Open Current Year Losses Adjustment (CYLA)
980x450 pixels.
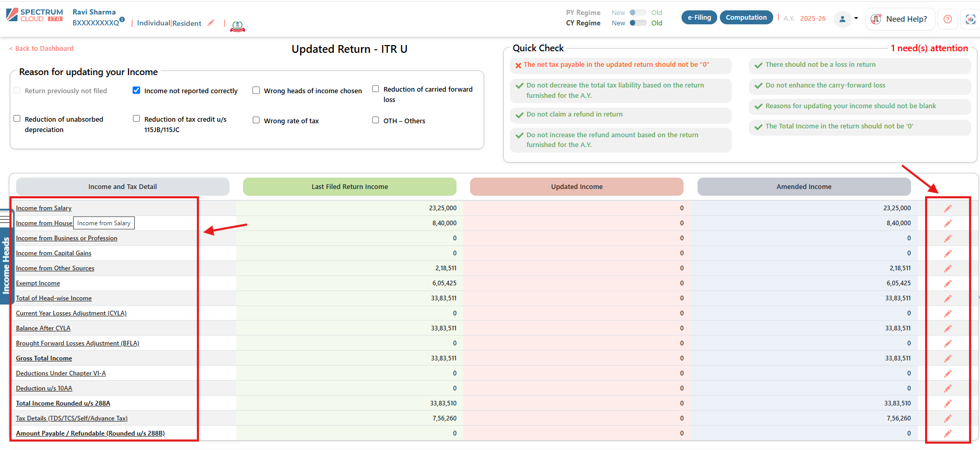point(71,313)
